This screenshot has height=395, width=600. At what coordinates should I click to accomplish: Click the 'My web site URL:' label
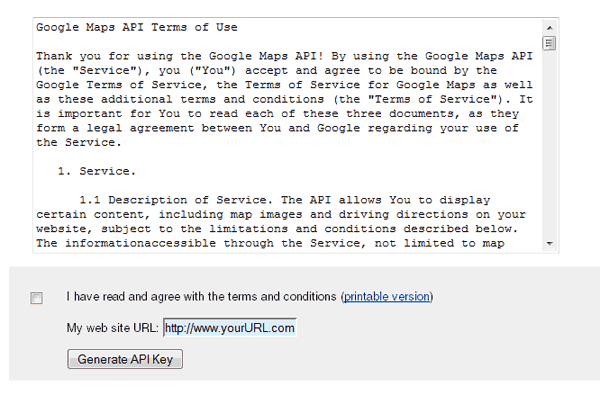[x=112, y=328]
